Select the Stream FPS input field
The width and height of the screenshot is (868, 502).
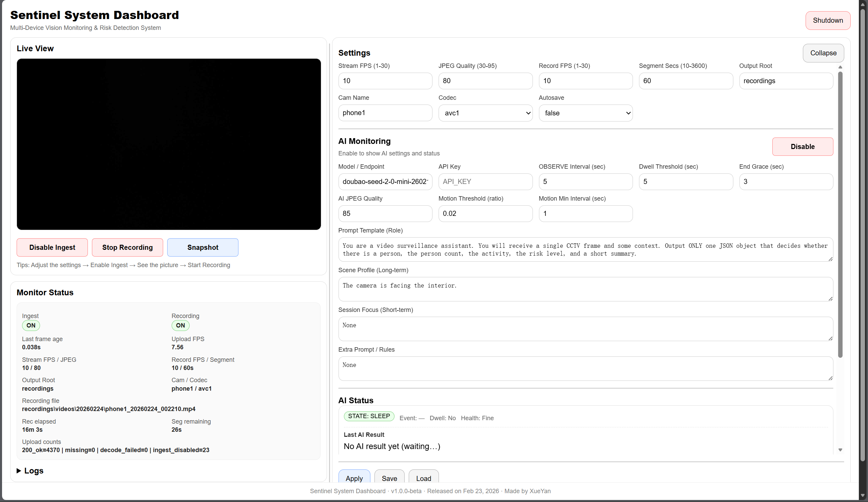[x=385, y=81]
